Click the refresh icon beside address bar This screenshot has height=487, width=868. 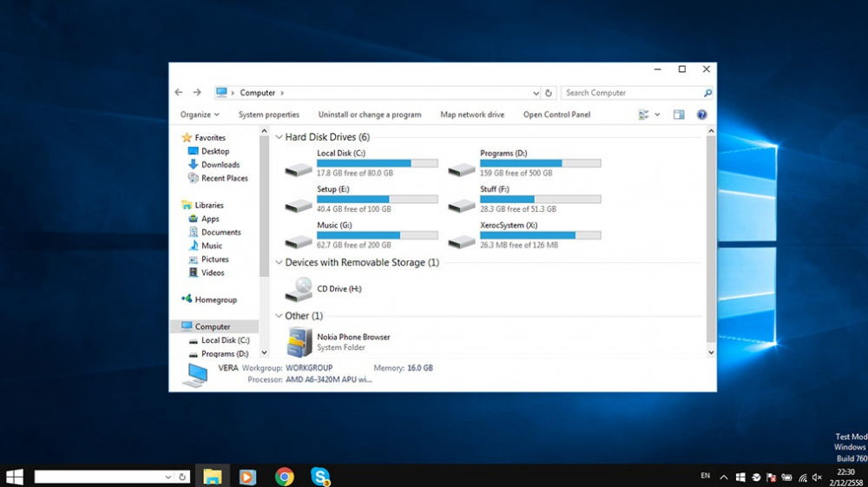pos(549,93)
